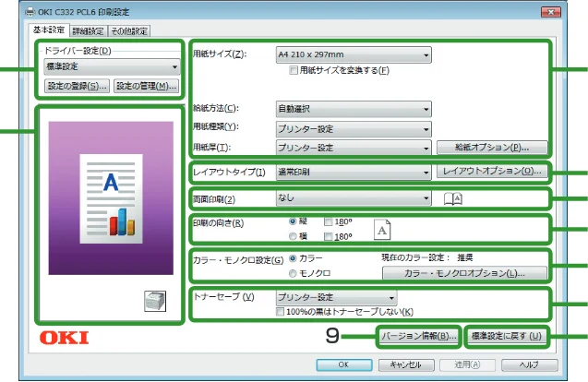Select モノクロ radio button
The width and height of the screenshot is (588, 382).
click(x=293, y=273)
